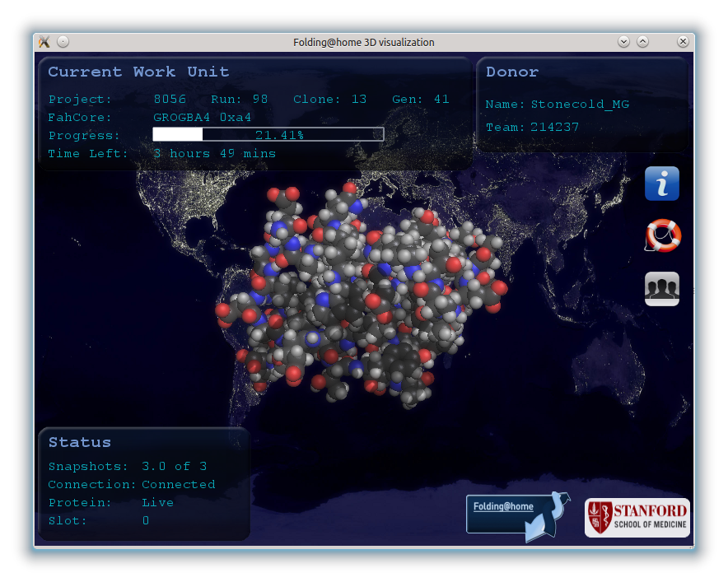Click the 'Current Work Unit' heading
The height and width of the screenshot is (582, 728).
(x=138, y=72)
